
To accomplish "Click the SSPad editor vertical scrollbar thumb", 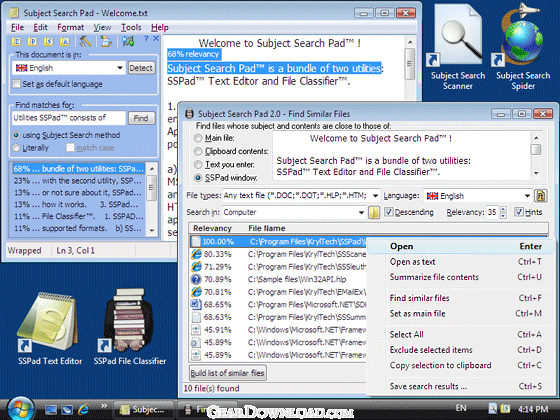I will click(410, 64).
